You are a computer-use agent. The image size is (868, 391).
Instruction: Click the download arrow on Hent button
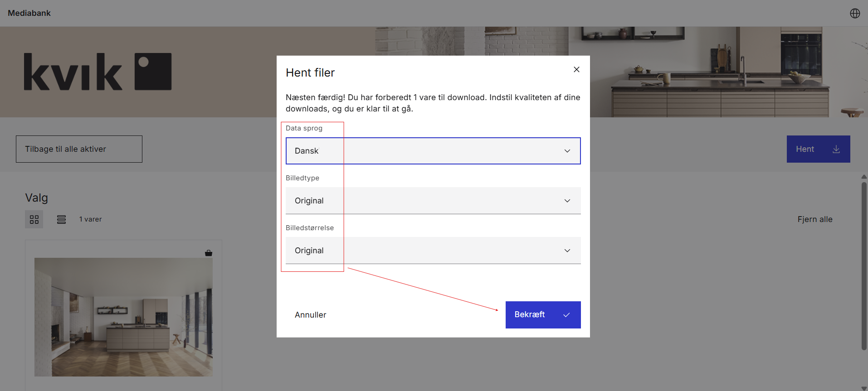point(836,149)
